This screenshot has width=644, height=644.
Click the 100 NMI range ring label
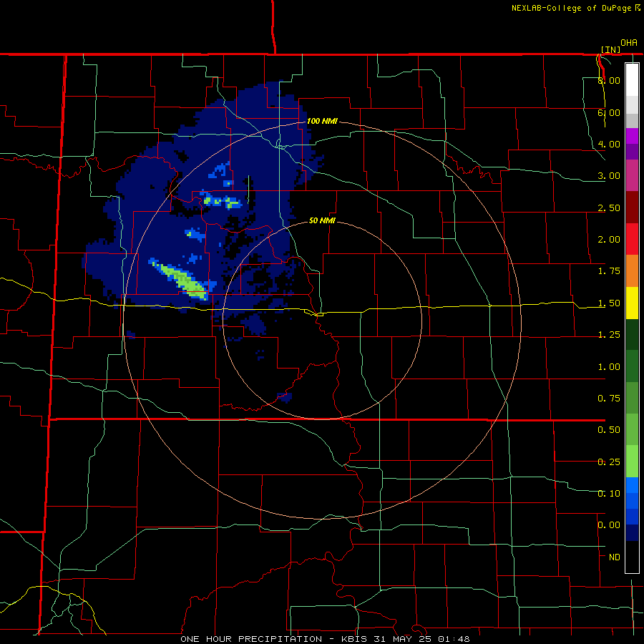pos(322,121)
